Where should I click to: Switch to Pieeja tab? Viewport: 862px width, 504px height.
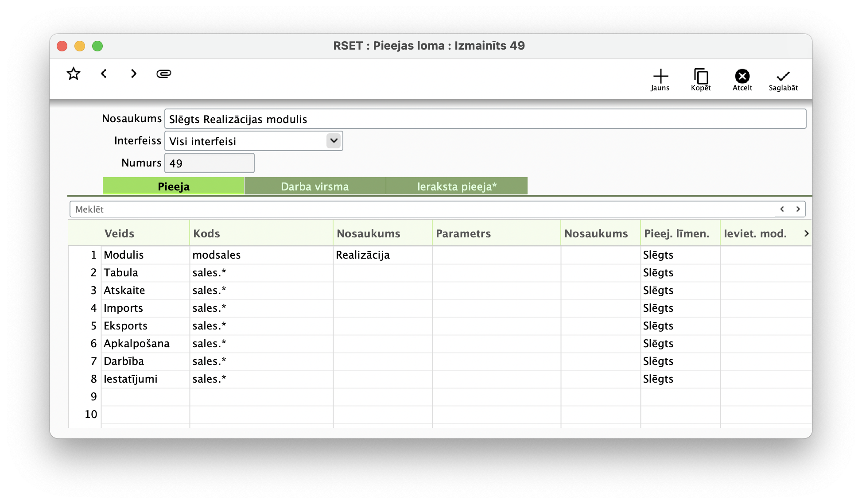(174, 186)
